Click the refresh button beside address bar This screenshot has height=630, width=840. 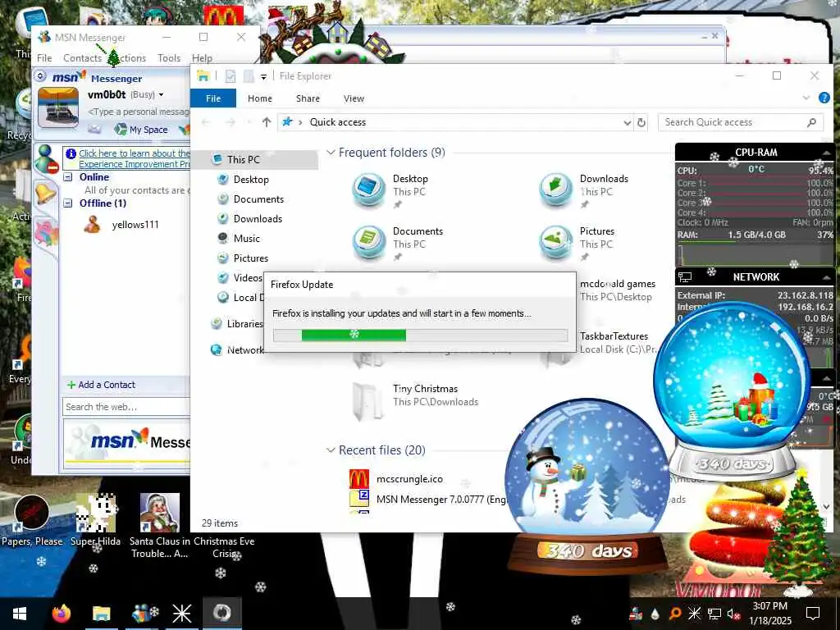[x=641, y=122]
